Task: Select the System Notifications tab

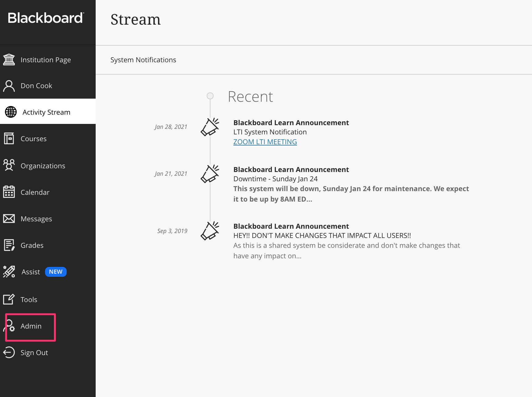Action: [143, 59]
